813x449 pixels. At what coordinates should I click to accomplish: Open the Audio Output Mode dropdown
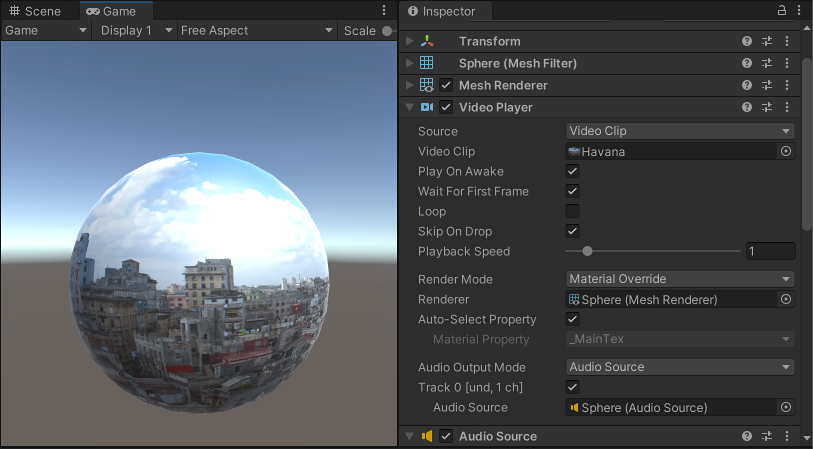[x=679, y=367]
